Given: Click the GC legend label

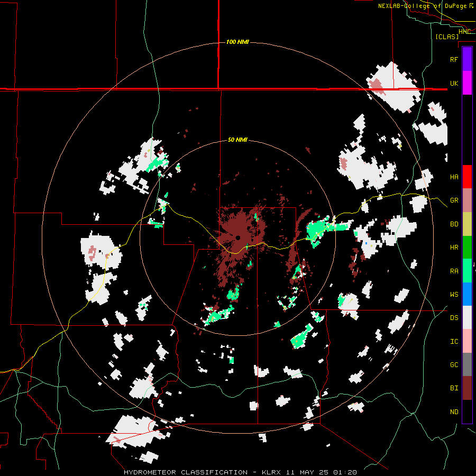Looking at the screenshot, I should pos(454,365).
